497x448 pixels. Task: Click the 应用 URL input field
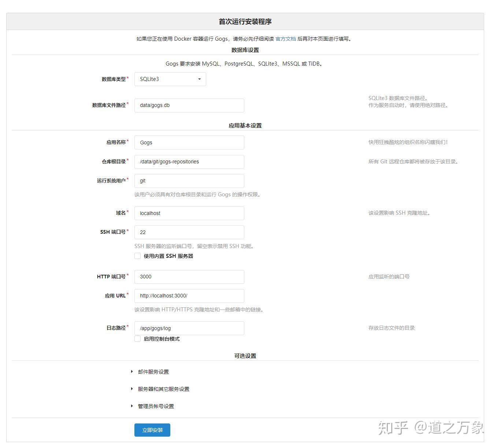tap(189, 296)
